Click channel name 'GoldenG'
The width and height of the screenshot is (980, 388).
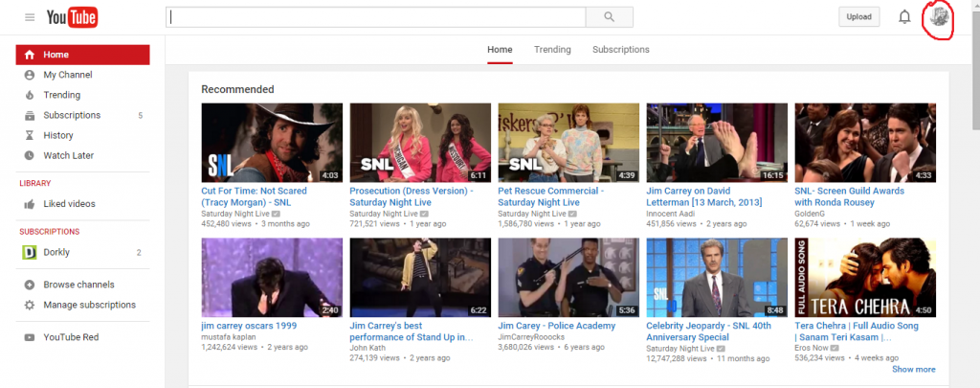point(810,214)
